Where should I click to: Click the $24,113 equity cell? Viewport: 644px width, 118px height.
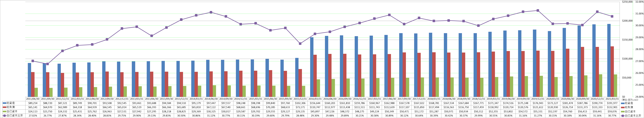[33, 112]
